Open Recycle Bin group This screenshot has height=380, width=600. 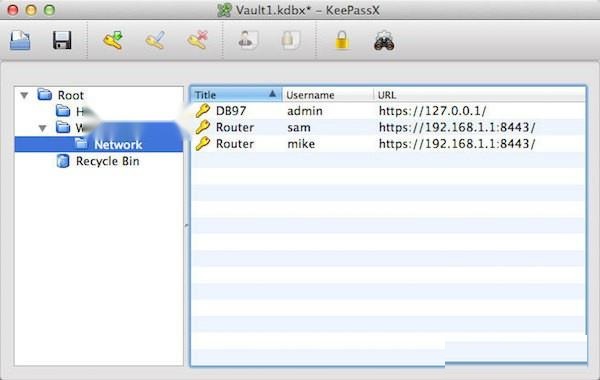(108, 161)
